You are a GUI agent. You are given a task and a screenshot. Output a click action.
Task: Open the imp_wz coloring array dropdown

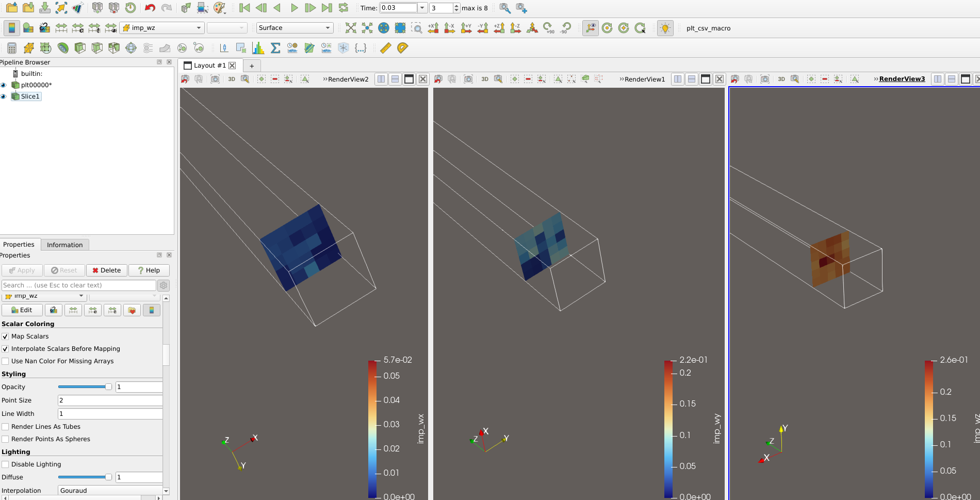pos(162,28)
